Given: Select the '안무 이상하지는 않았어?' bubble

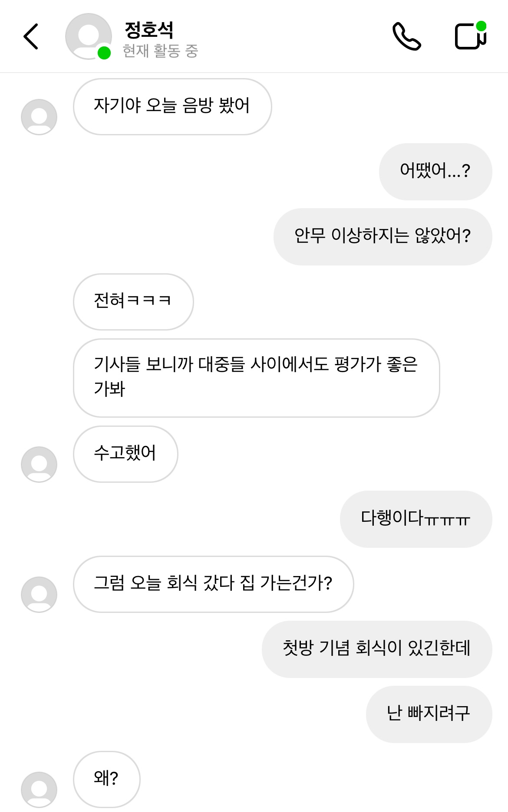Looking at the screenshot, I should (x=383, y=237).
